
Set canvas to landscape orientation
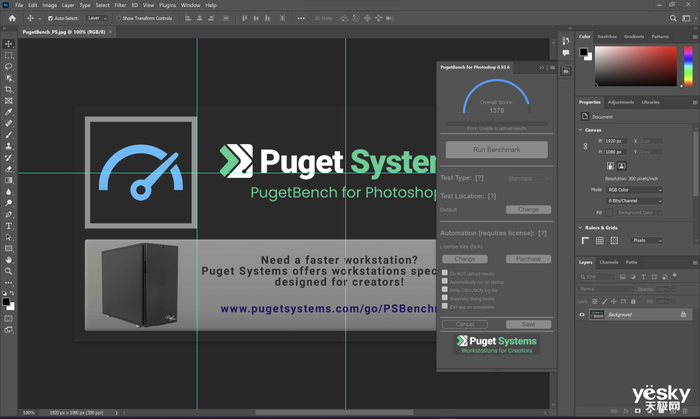click(x=621, y=166)
